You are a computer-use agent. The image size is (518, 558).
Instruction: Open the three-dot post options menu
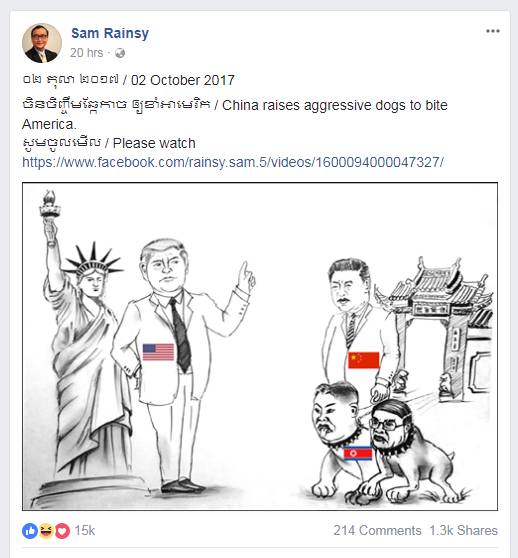(493, 31)
